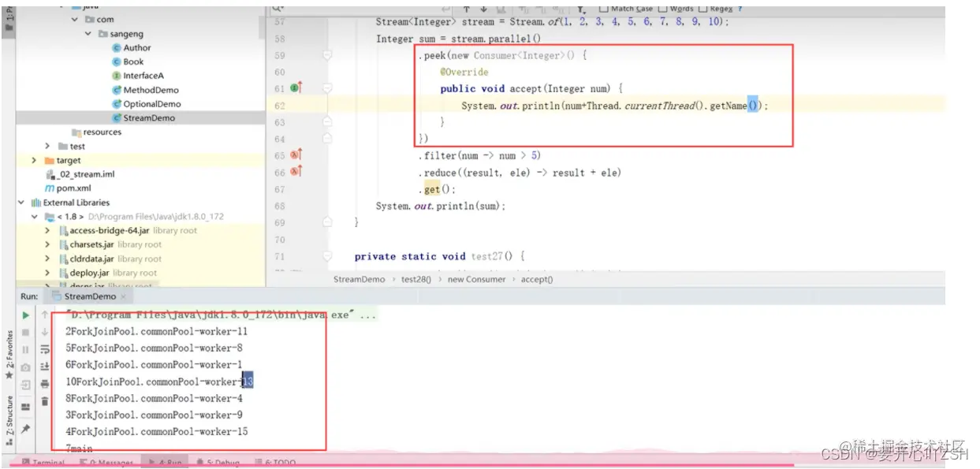Click line number 62 in editor gutter
This screenshot has height=469, width=980.
(x=280, y=106)
